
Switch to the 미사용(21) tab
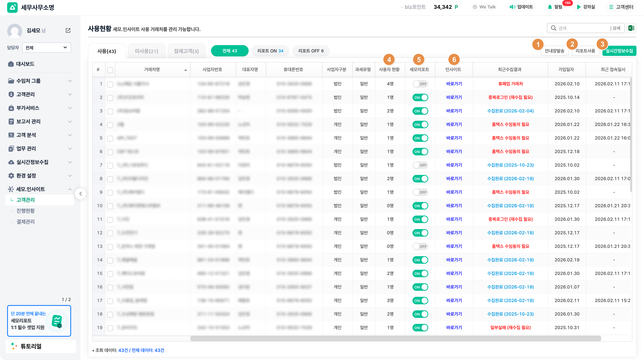coord(147,51)
